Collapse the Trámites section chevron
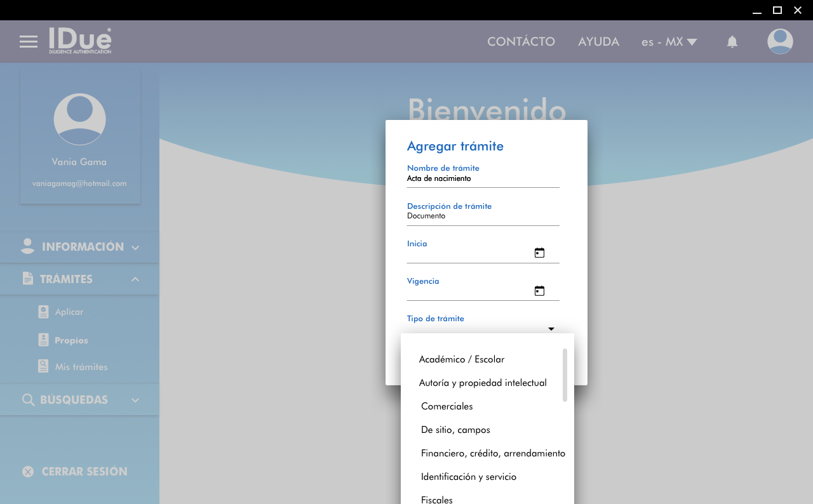Viewport: 813px width, 504px height. [135, 279]
